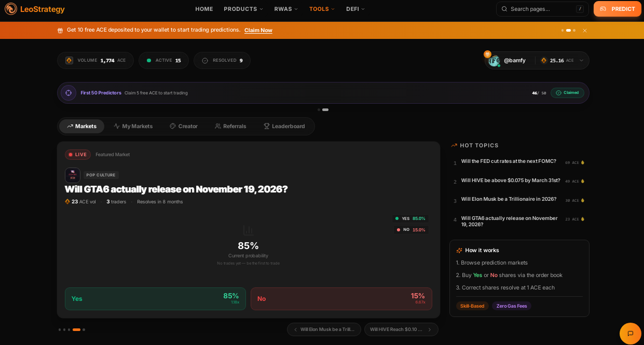Click the POP CULTURE category tag
Image resolution: width=644 pixels, height=345 pixels.
(101, 175)
